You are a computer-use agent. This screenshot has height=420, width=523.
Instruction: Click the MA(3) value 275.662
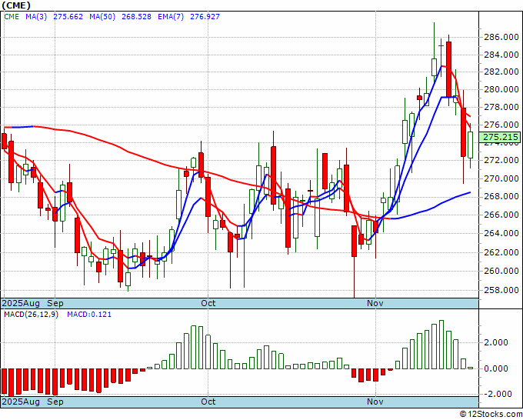click(68, 16)
